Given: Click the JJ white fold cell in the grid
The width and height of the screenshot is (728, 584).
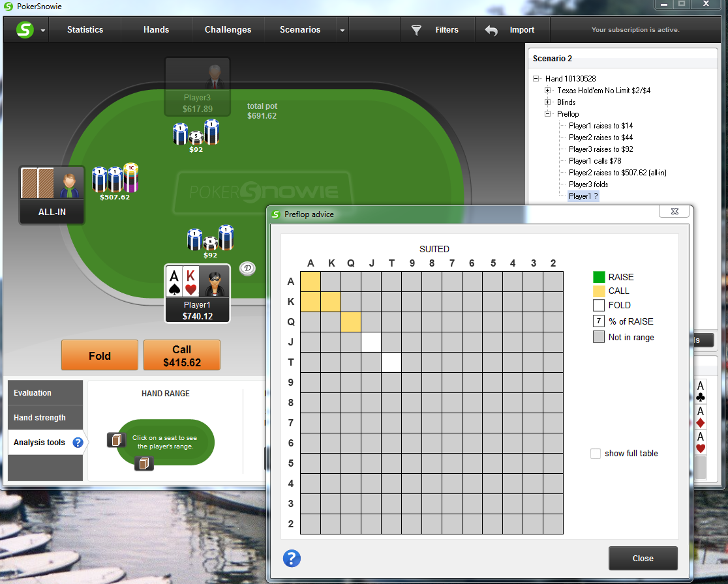Looking at the screenshot, I should click(x=371, y=342).
